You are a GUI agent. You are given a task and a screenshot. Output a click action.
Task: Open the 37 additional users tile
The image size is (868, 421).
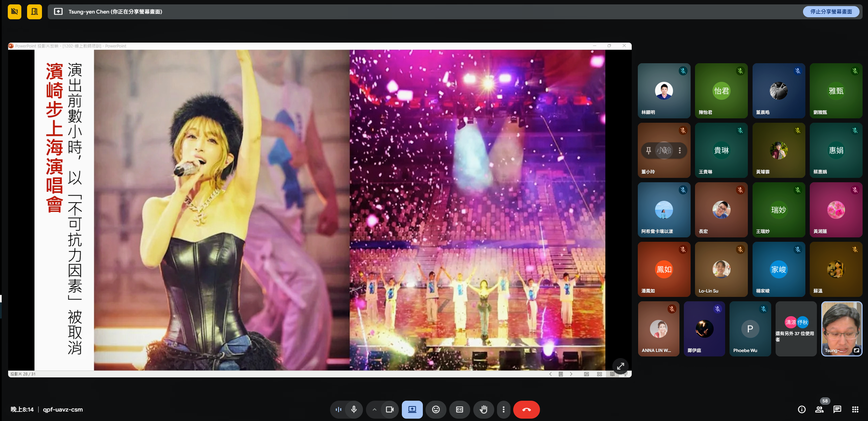796,329
